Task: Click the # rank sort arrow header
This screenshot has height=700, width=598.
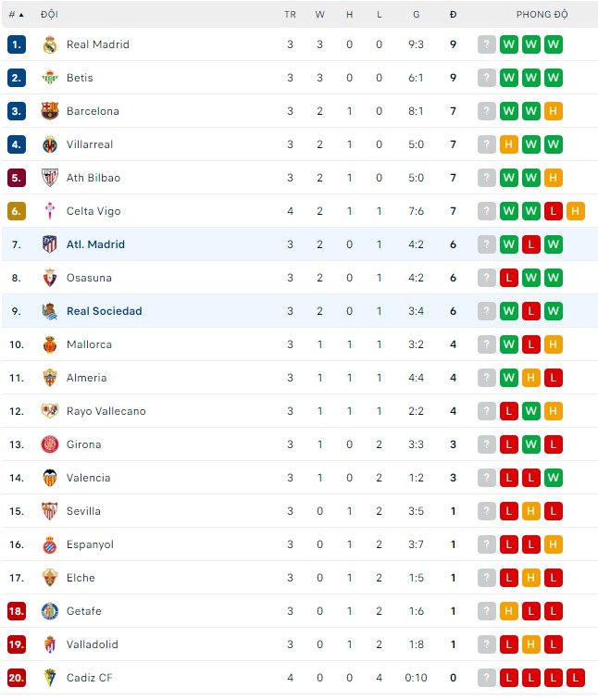Action: pyautogui.click(x=16, y=15)
